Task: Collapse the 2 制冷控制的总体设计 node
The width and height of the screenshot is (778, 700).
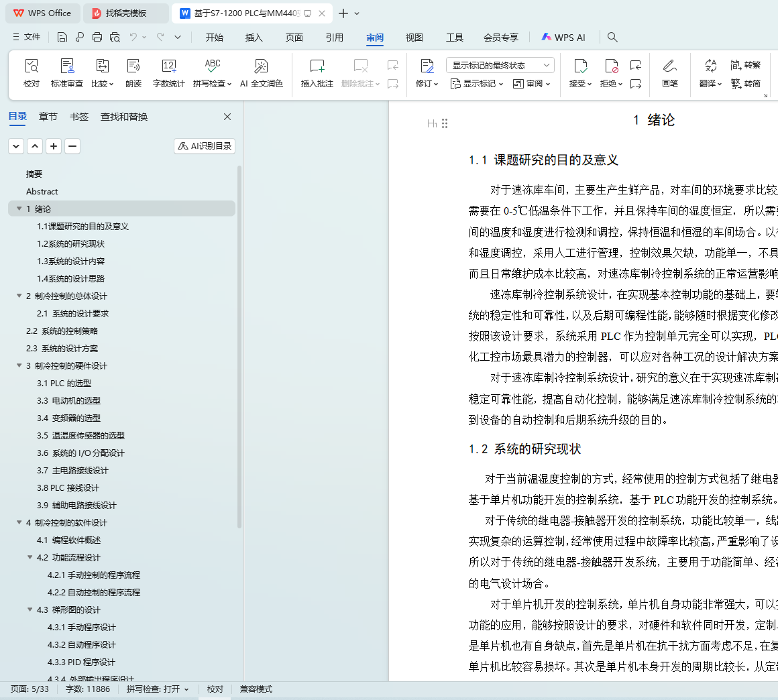Action: 19,296
